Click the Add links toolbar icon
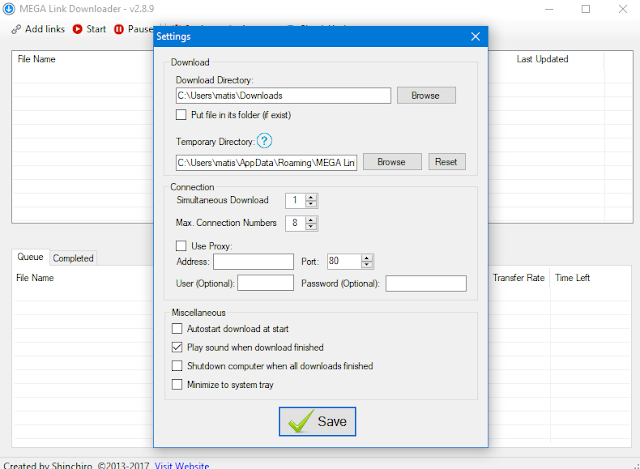Viewport: 640px width, 469px height. [x=16, y=29]
